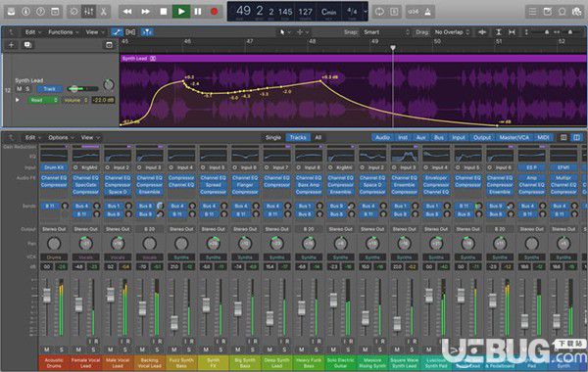Open the Mixer View menu
Screen dimensions: 588x372
[90, 137]
